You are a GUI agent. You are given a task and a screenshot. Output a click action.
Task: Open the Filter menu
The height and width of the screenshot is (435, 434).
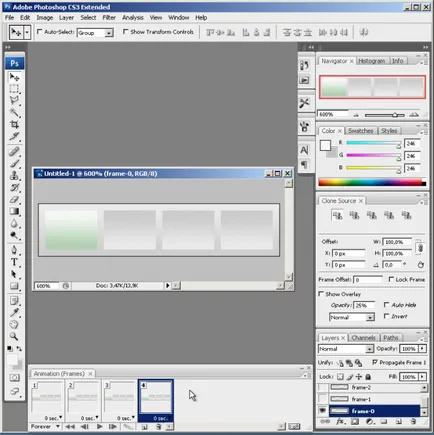(109, 18)
